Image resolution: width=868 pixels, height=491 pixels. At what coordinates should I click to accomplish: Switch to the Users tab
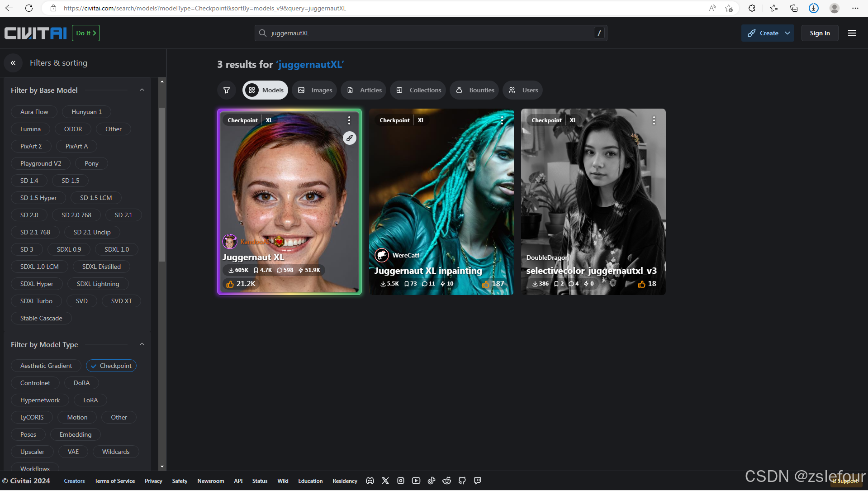(x=523, y=90)
